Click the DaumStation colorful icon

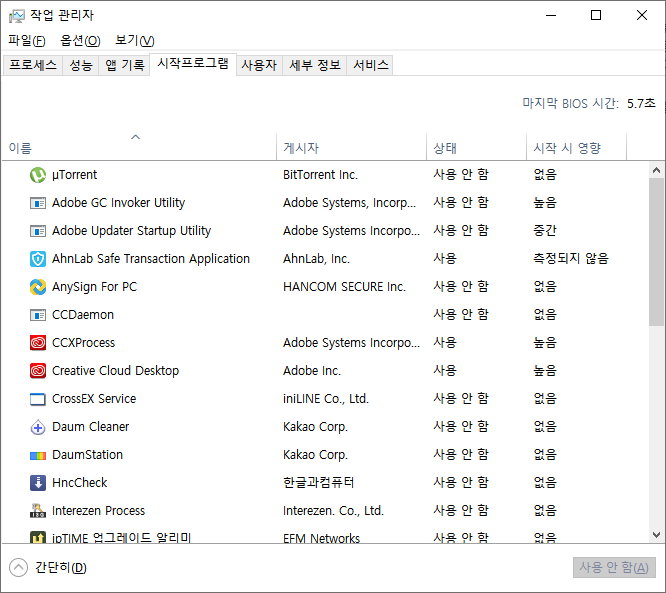tap(38, 455)
